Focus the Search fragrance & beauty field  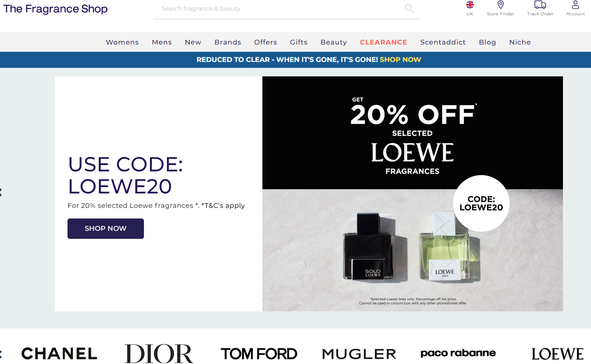(280, 8)
